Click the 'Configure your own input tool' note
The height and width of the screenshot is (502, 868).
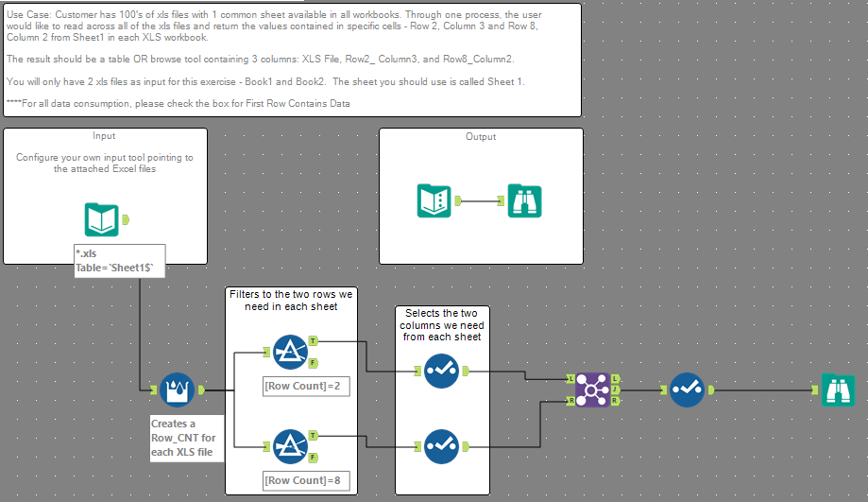[x=105, y=163]
